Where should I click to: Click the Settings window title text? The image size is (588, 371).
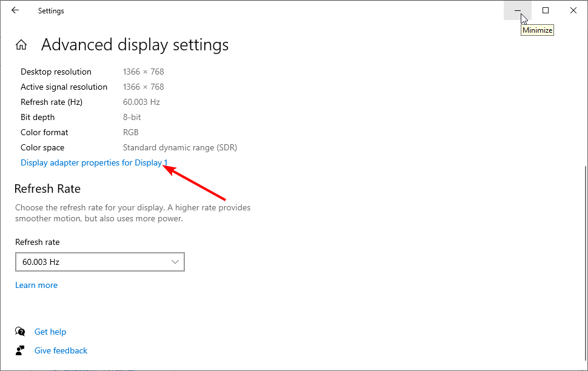pos(51,11)
